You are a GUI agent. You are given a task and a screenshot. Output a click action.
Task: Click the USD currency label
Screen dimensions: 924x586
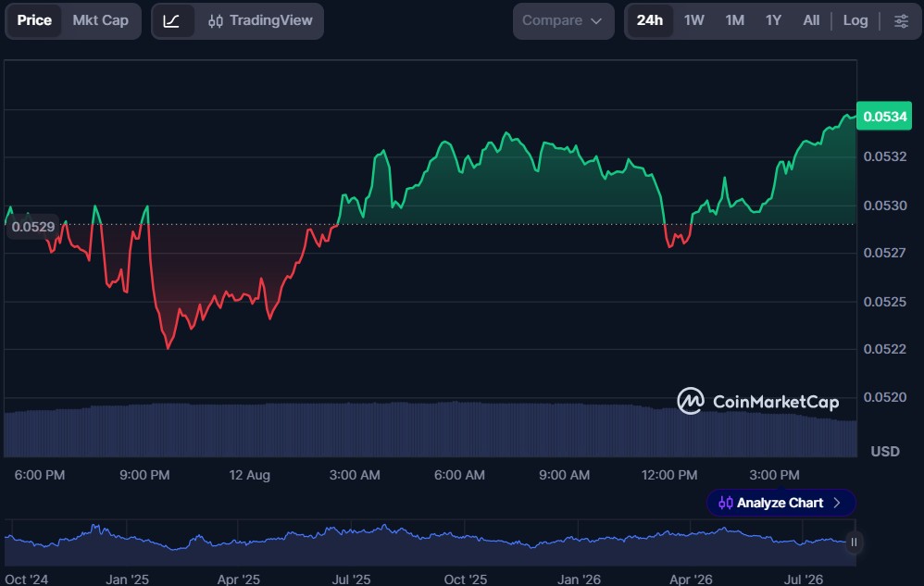pyautogui.click(x=885, y=452)
